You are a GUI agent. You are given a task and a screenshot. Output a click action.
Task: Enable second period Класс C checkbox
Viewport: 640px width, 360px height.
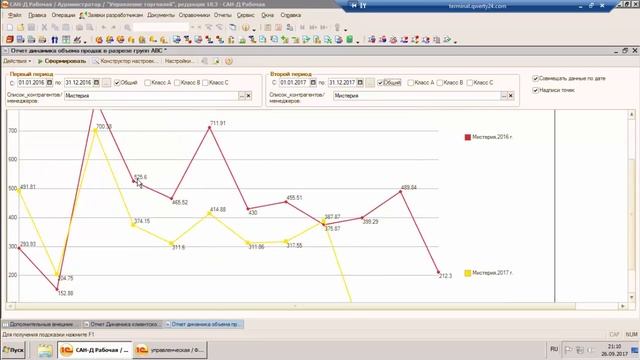coord(470,83)
